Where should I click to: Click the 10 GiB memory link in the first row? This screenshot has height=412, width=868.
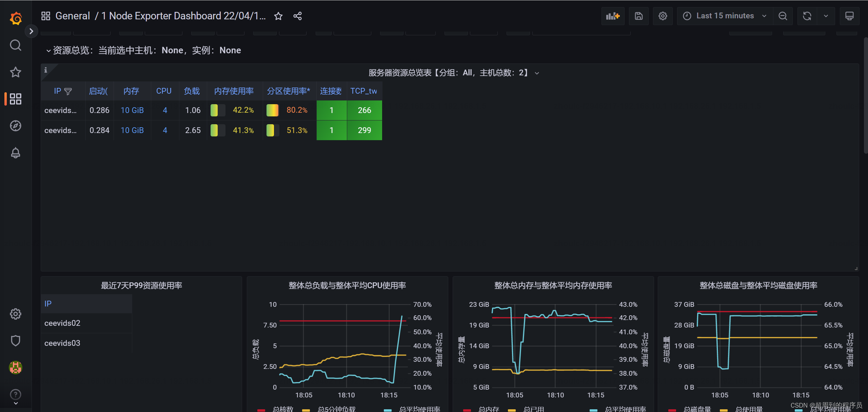click(132, 110)
